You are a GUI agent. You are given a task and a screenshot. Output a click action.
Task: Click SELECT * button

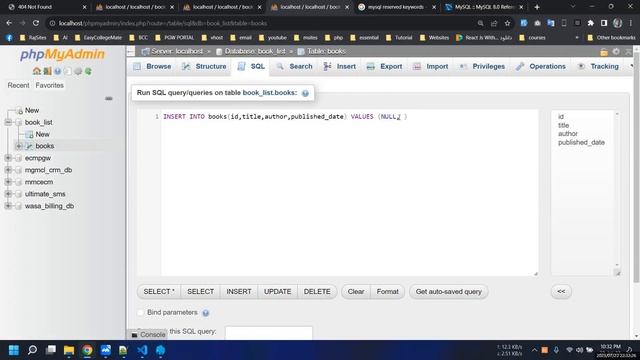tap(159, 291)
